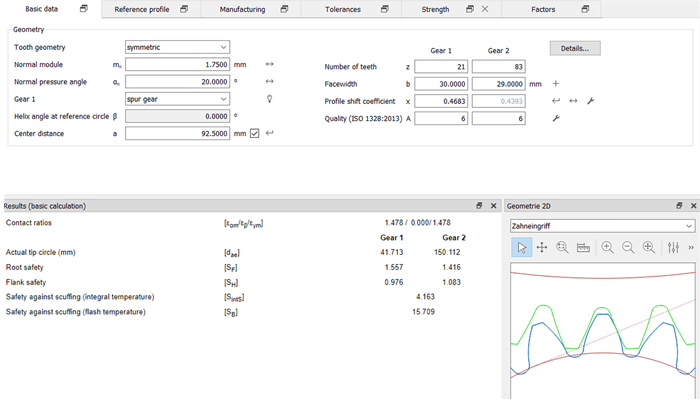Open the Tooth geometry dropdown
700x400 pixels.
(x=178, y=47)
